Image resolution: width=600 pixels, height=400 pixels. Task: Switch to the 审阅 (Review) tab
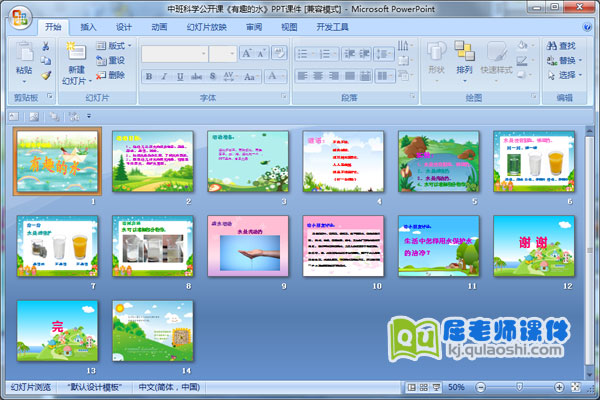254,27
